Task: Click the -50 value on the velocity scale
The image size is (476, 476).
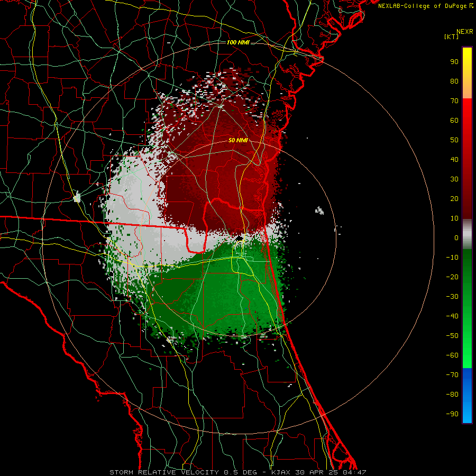Action: click(452, 336)
